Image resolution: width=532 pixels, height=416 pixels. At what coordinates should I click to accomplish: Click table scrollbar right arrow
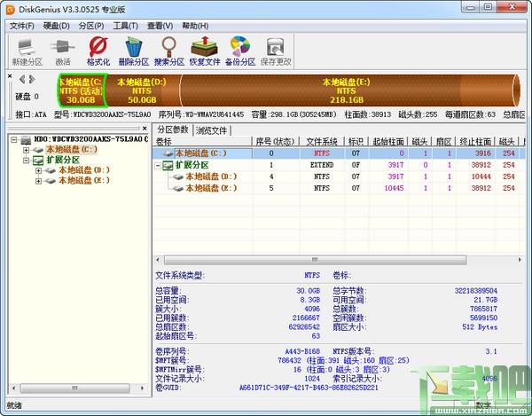(520, 260)
